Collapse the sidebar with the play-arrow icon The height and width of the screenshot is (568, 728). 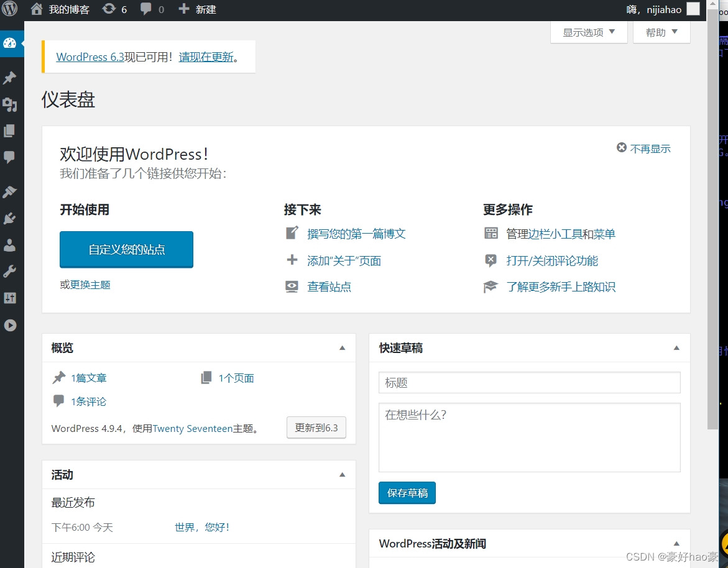(10, 325)
